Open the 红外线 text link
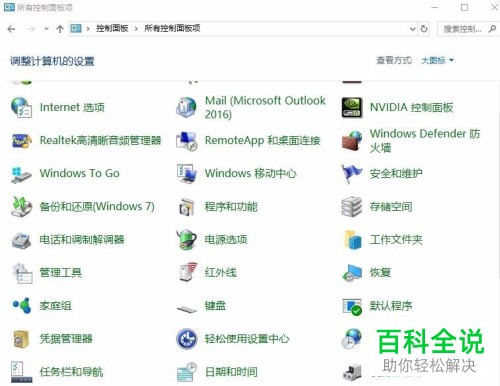Image resolution: width=500 pixels, height=386 pixels. (x=220, y=272)
